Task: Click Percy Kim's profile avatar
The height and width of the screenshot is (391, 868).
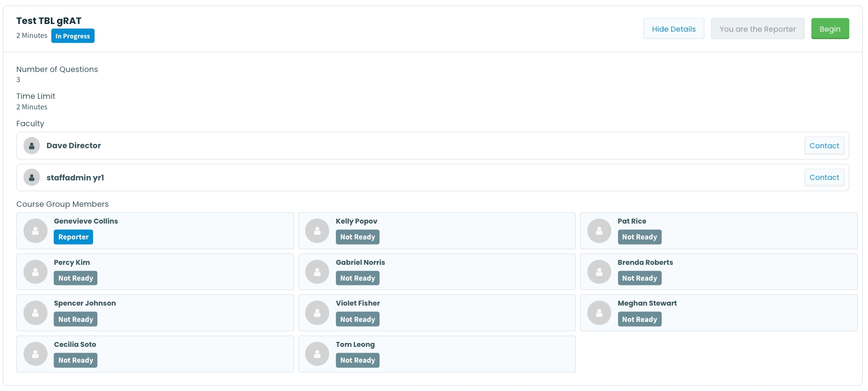Action: pyautogui.click(x=36, y=272)
